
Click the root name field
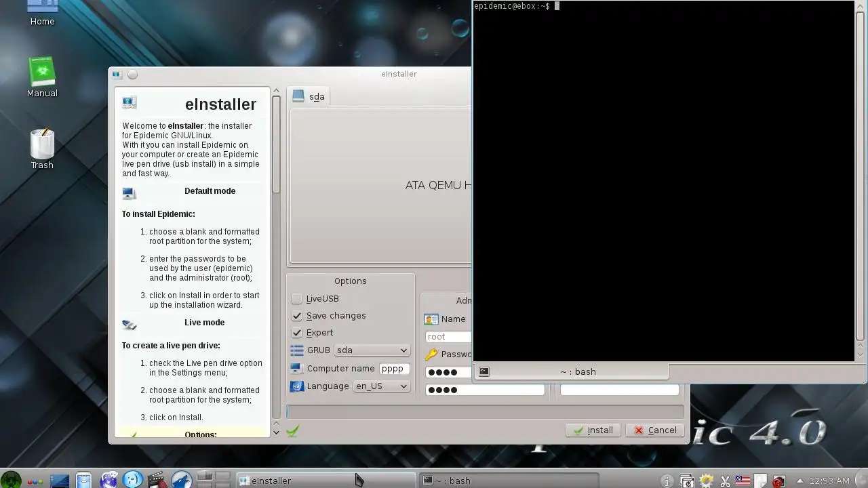click(x=448, y=336)
